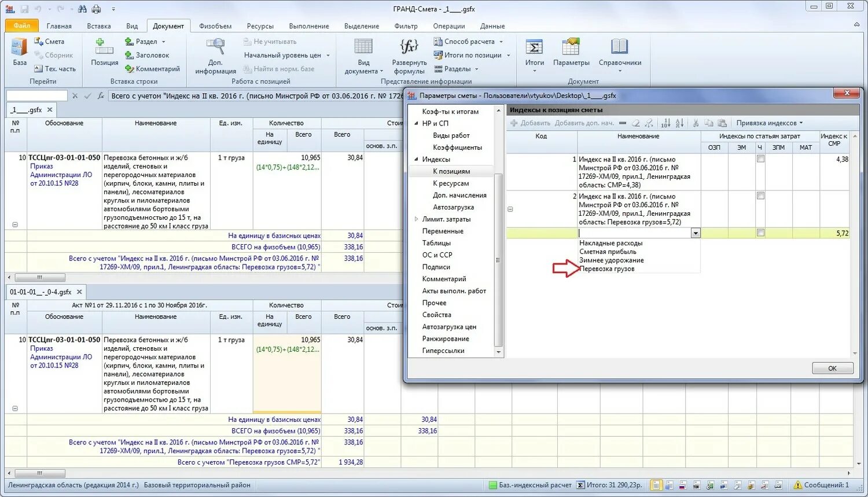Collapse the НР и СП tree node
The width and height of the screenshot is (868, 497).
(416, 123)
